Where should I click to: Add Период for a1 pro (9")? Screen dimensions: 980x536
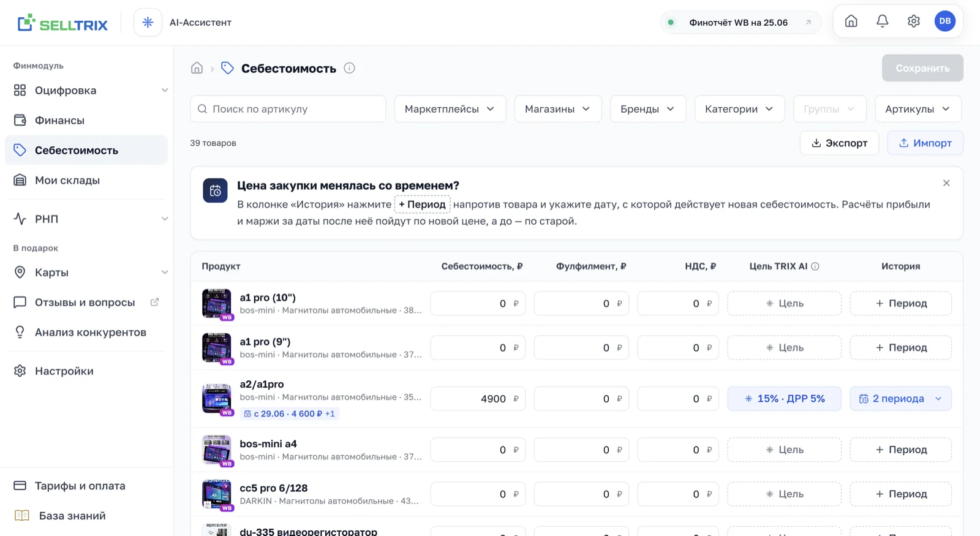[x=900, y=347]
